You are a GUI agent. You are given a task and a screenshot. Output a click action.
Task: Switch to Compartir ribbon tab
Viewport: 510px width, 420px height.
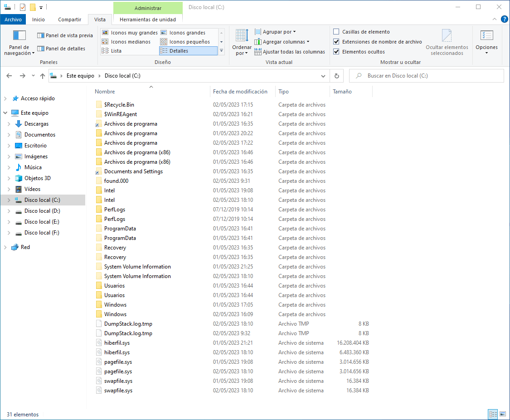pyautogui.click(x=70, y=20)
